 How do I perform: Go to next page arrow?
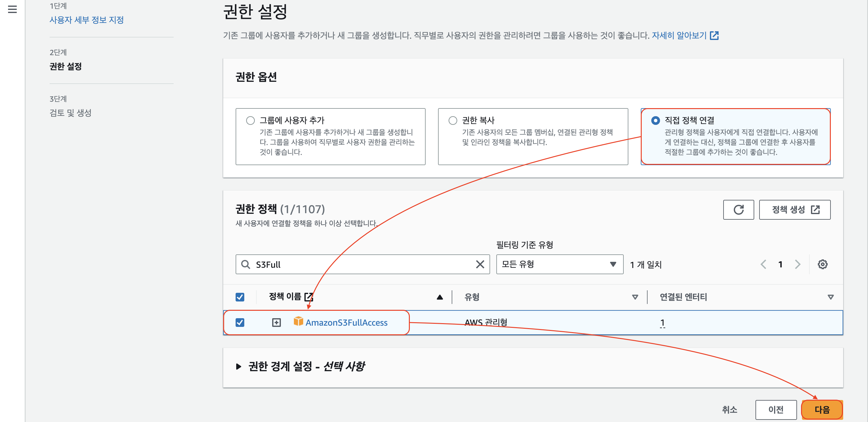pos(797,264)
